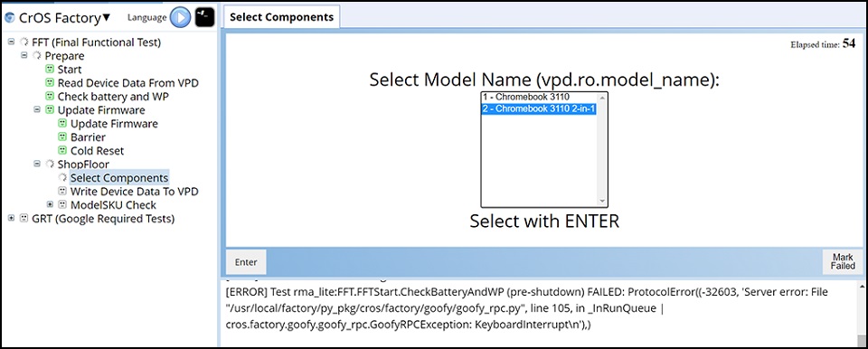Click the Enter button
This screenshot has width=868, height=349.
[246, 262]
